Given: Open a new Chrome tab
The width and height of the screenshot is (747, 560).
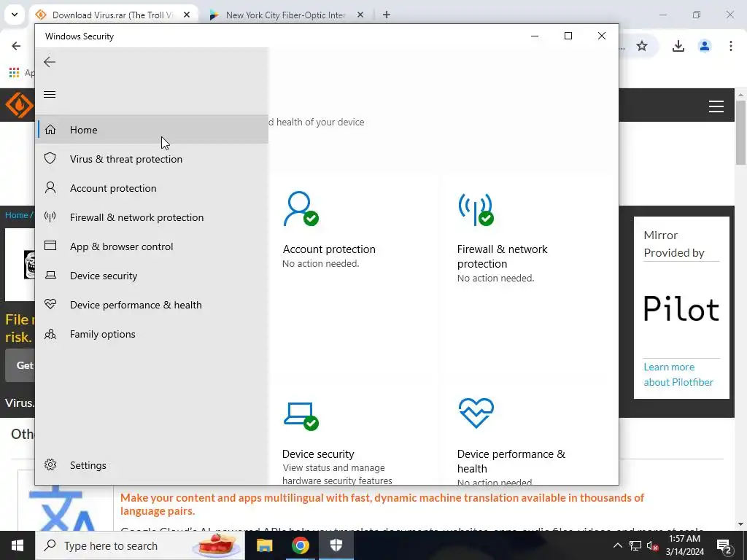Looking at the screenshot, I should click(x=387, y=15).
